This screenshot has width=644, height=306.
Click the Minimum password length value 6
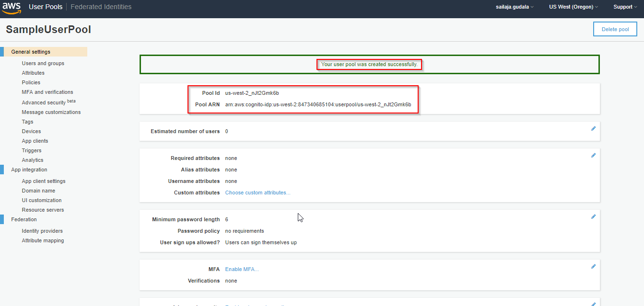pyautogui.click(x=227, y=219)
